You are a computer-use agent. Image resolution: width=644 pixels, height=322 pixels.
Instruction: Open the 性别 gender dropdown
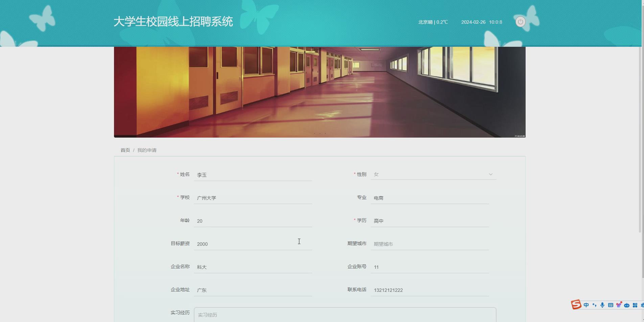click(433, 174)
